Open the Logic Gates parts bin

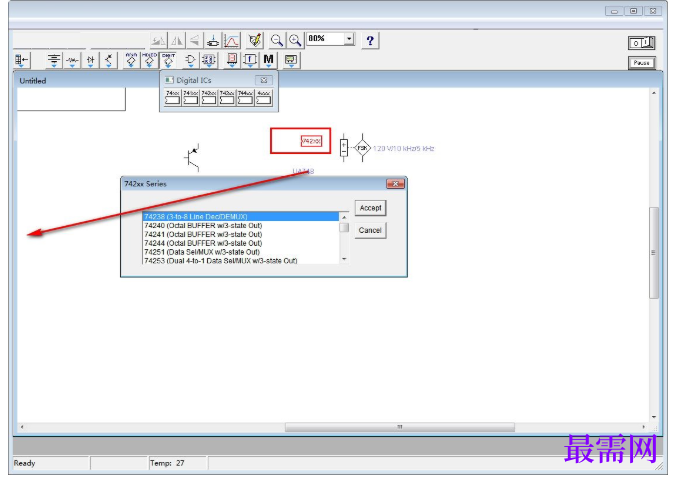pos(190,60)
